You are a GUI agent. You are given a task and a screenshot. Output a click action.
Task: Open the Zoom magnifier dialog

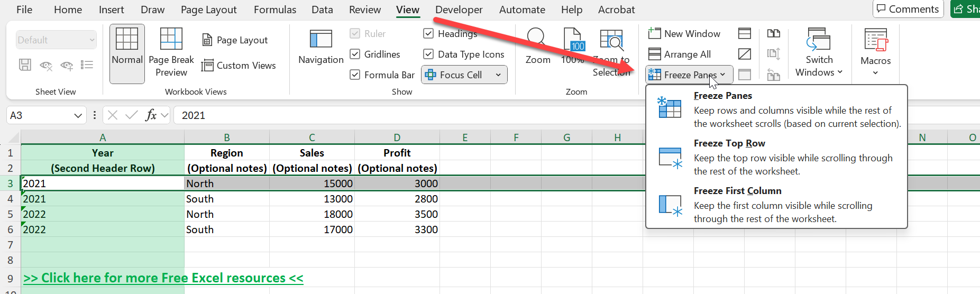coord(537,48)
